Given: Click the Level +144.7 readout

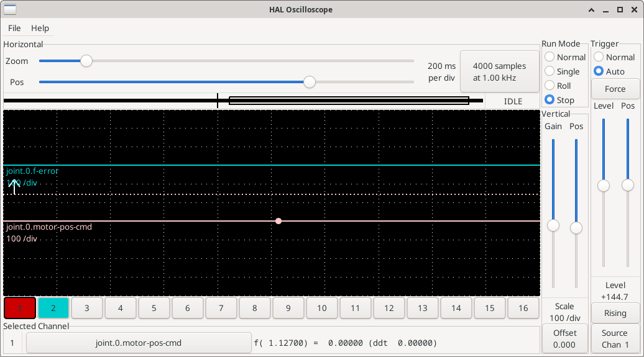Looking at the screenshot, I should 615,291.
